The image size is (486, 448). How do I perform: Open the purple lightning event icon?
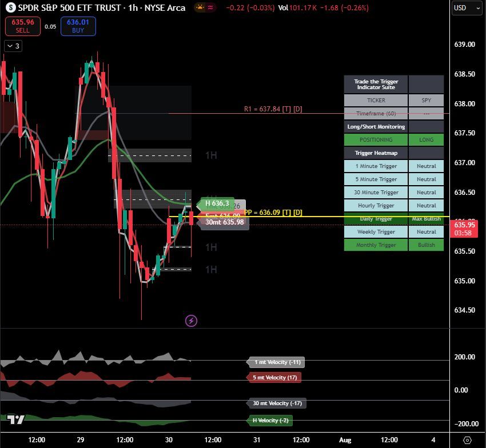(191, 321)
